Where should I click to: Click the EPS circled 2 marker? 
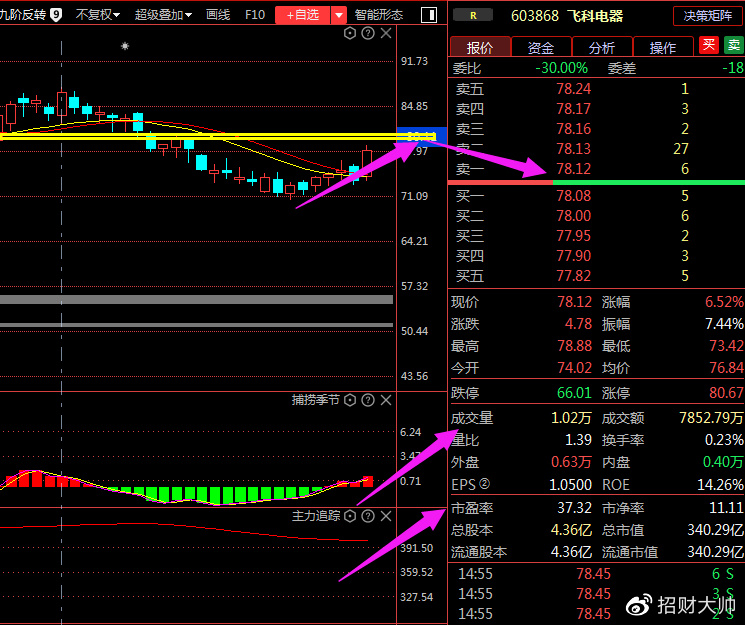click(484, 484)
